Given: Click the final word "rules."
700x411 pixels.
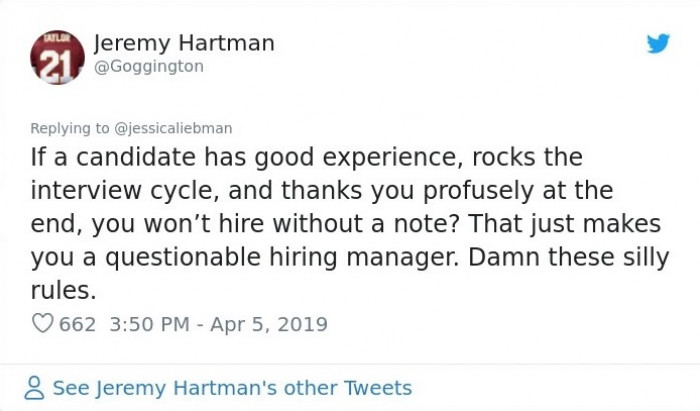Looking at the screenshot, I should click(x=63, y=291).
